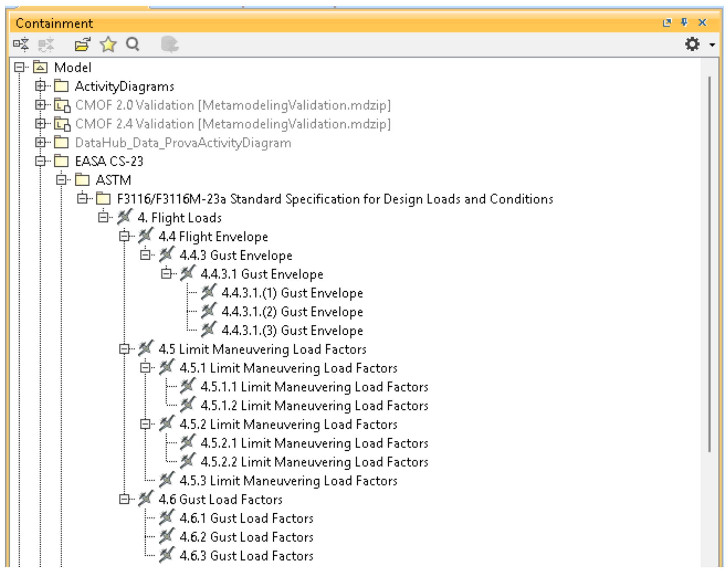Click requirement icon of 4.4 Flight Envelope
The width and height of the screenshot is (728, 572).
coord(146,236)
